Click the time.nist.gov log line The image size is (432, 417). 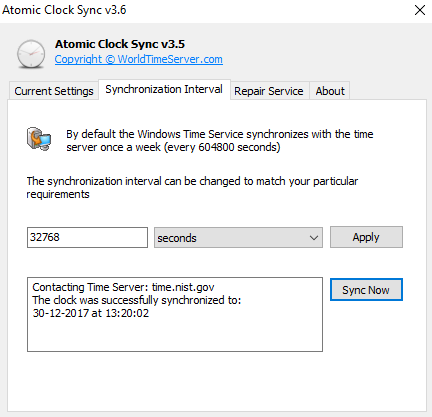[123, 287]
